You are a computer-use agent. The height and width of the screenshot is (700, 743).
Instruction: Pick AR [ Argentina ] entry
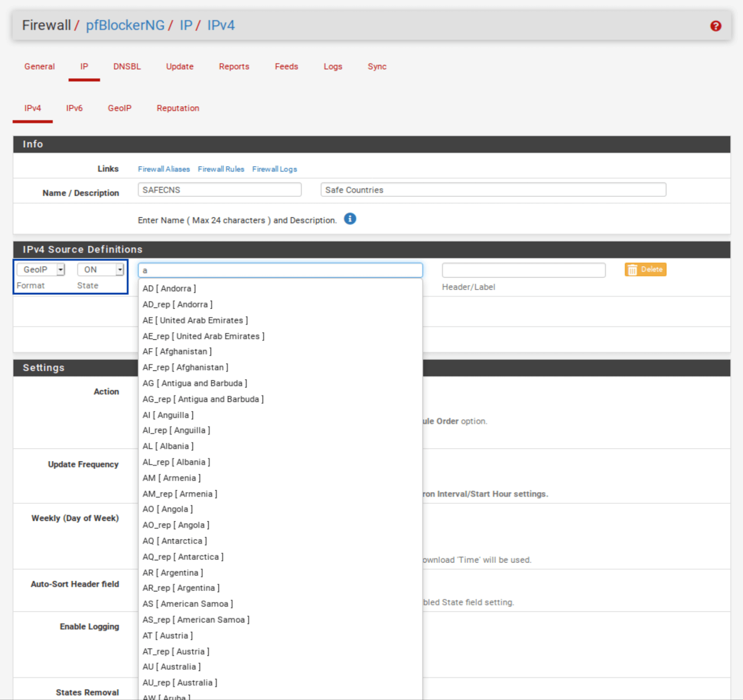click(280, 572)
